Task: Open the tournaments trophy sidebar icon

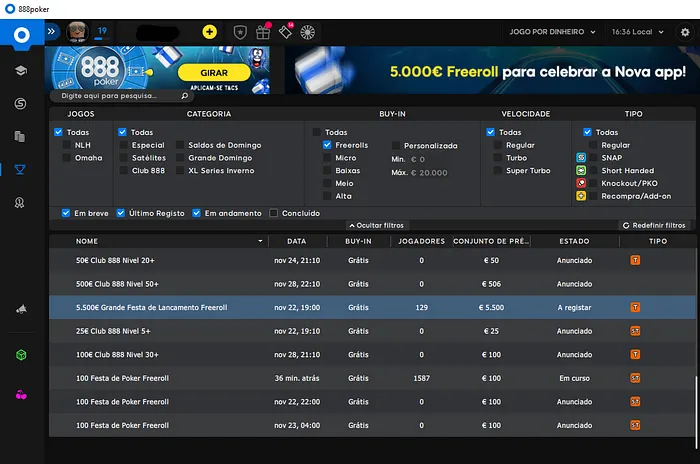Action: click(20, 169)
